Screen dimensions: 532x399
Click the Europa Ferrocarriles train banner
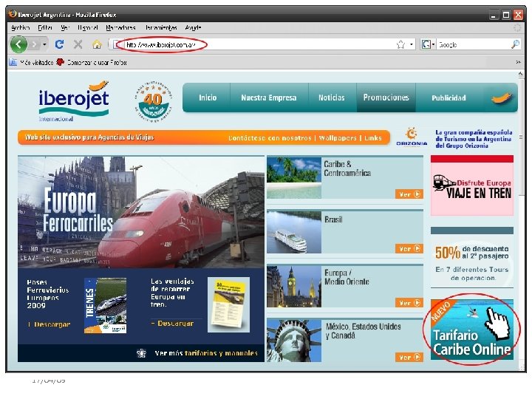click(x=141, y=212)
